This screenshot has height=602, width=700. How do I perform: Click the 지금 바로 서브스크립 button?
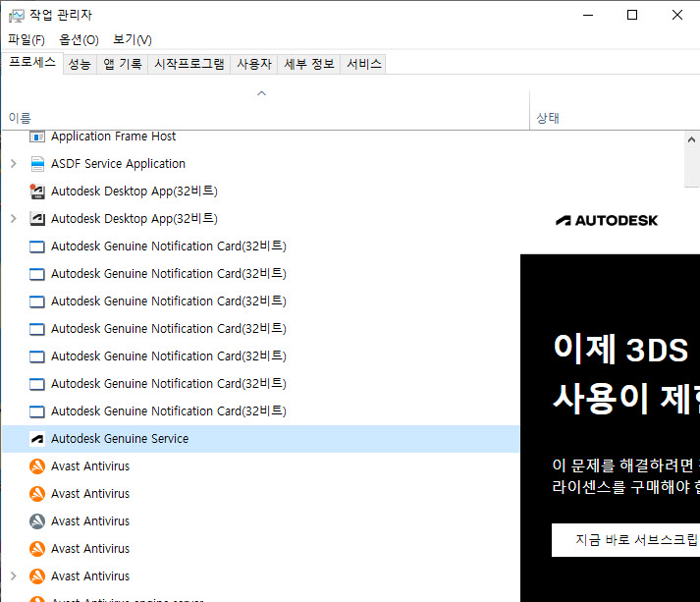coord(626,540)
